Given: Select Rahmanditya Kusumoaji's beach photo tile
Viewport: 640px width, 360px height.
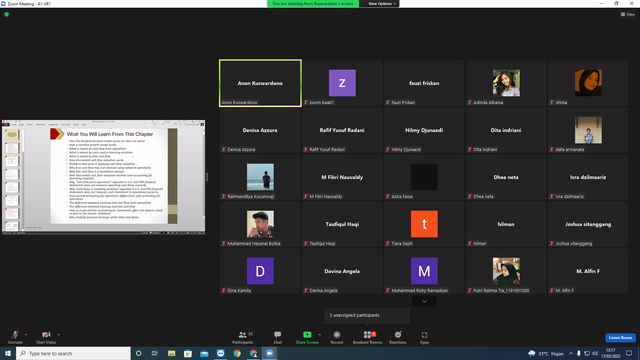Looking at the screenshot, I should 260,177.
